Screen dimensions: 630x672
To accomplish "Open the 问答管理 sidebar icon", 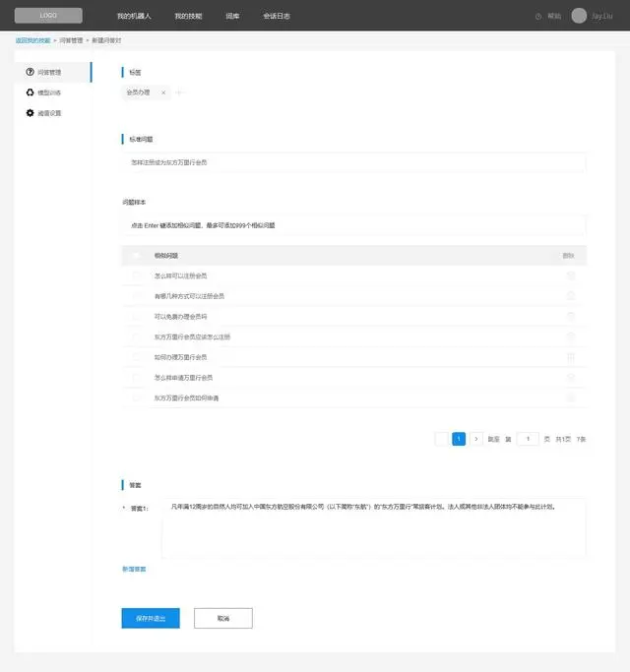I will (30, 72).
